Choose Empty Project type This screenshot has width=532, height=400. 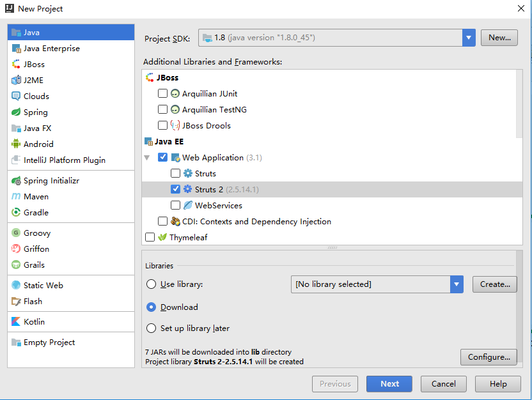[x=71, y=342]
